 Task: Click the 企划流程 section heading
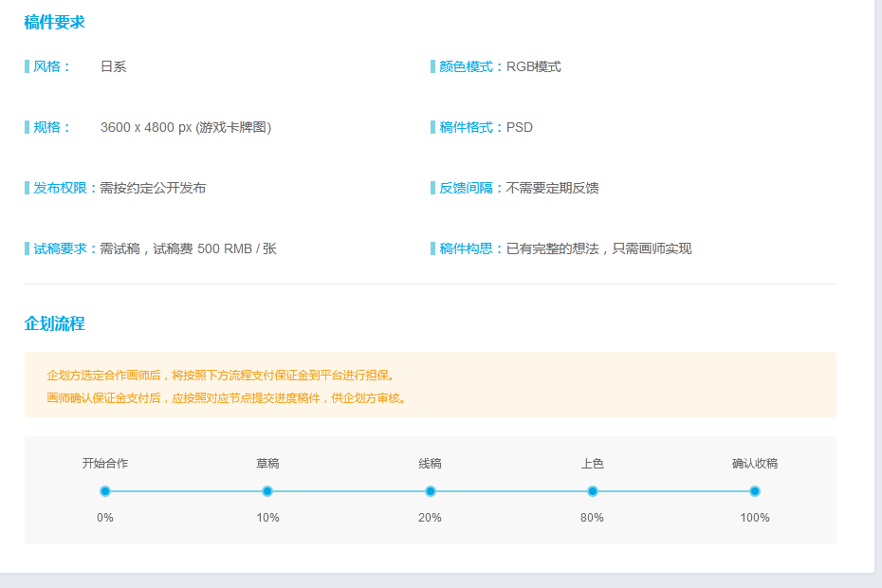pos(55,323)
